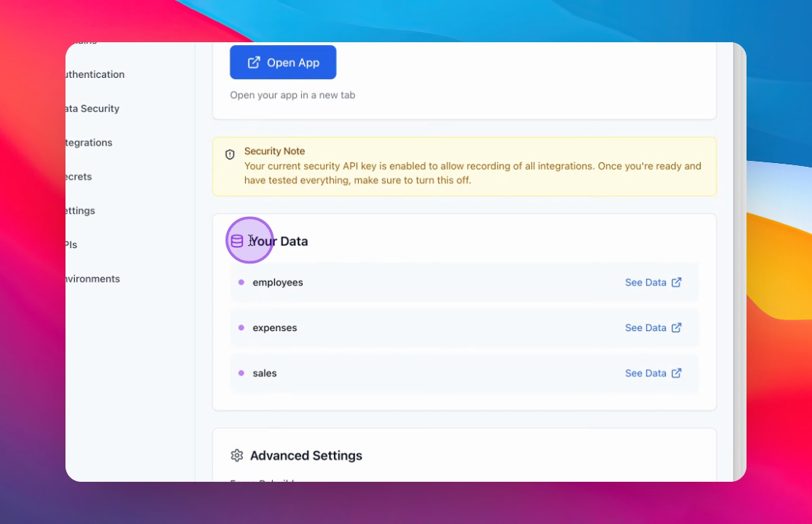
Task: Click external-link icon in employees row
Action: [677, 282]
